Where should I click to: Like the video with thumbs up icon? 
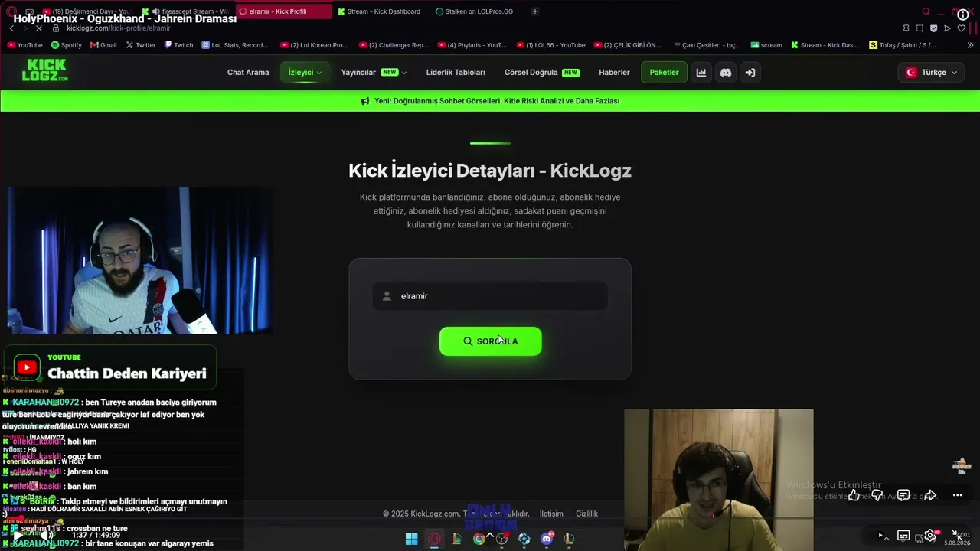click(854, 495)
